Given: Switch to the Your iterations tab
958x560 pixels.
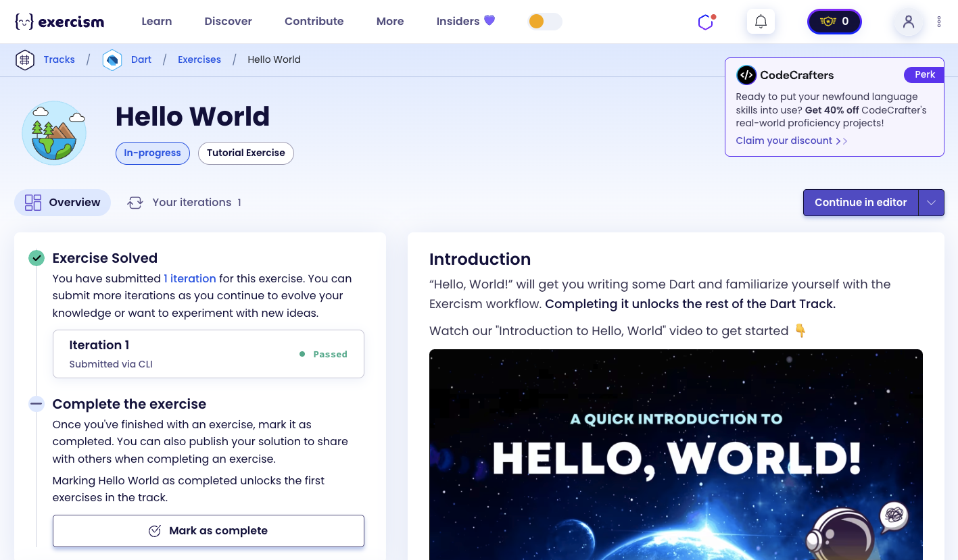Looking at the screenshot, I should click(x=192, y=202).
